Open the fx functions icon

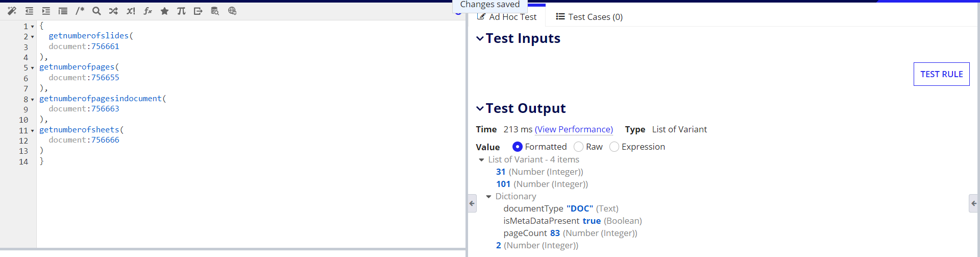tap(148, 11)
